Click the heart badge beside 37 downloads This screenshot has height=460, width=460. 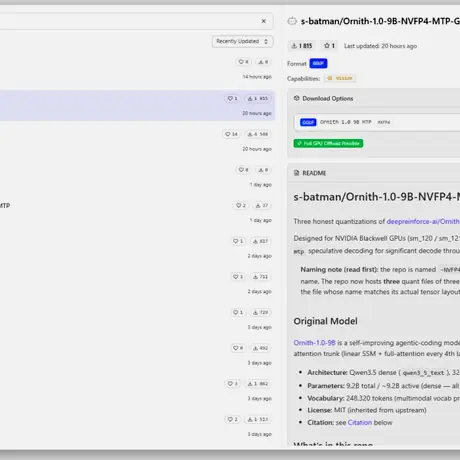pyautogui.click(x=241, y=205)
